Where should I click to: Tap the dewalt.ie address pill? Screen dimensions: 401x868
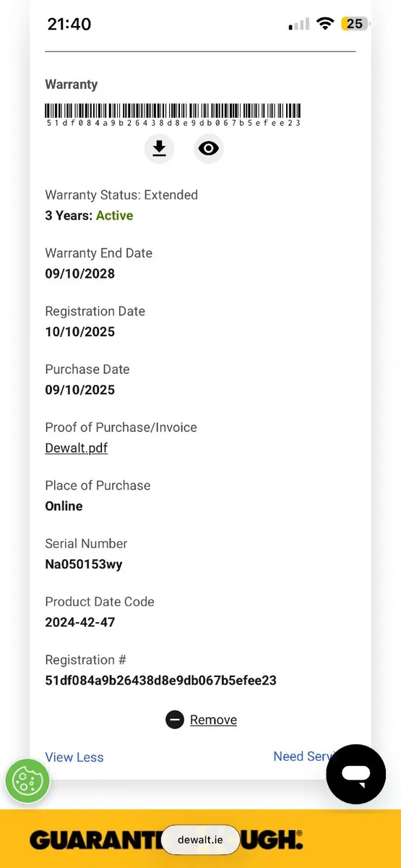200,841
